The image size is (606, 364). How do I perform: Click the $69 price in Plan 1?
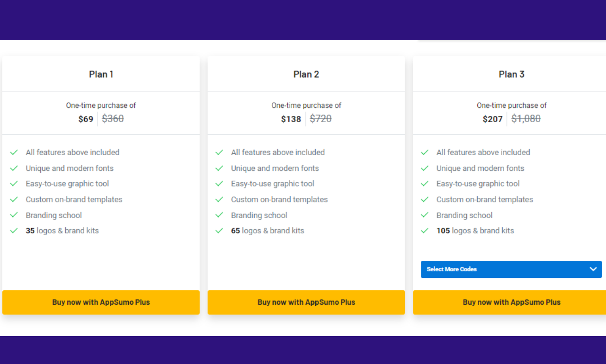(86, 119)
